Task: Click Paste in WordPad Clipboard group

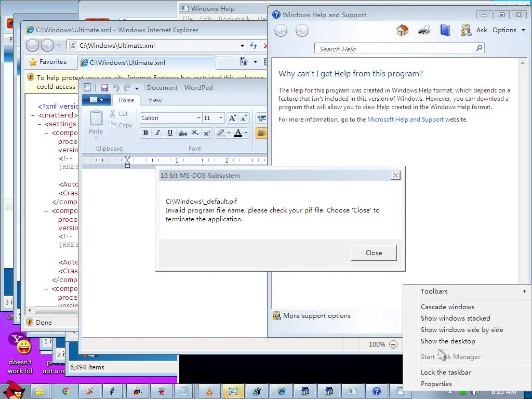Action: (96, 124)
